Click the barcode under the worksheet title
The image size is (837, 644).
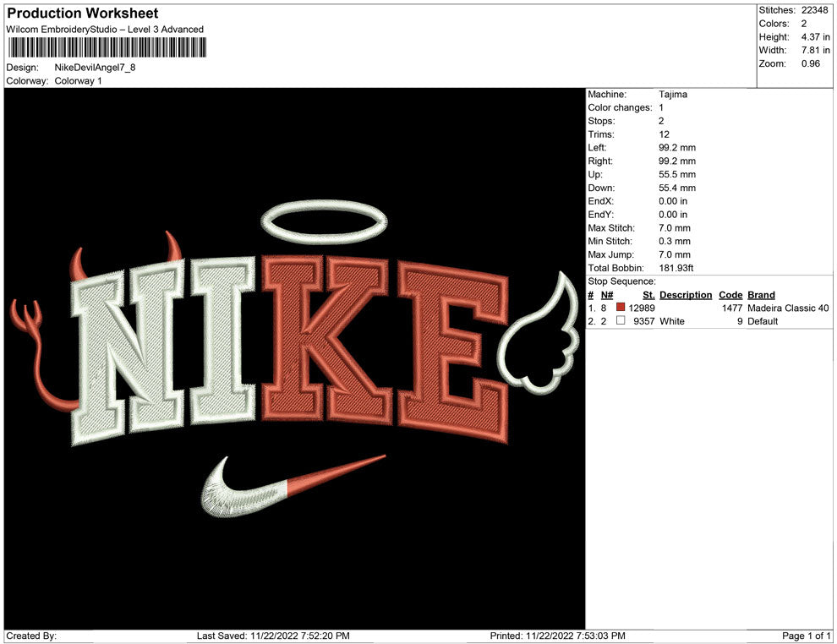tap(106, 49)
